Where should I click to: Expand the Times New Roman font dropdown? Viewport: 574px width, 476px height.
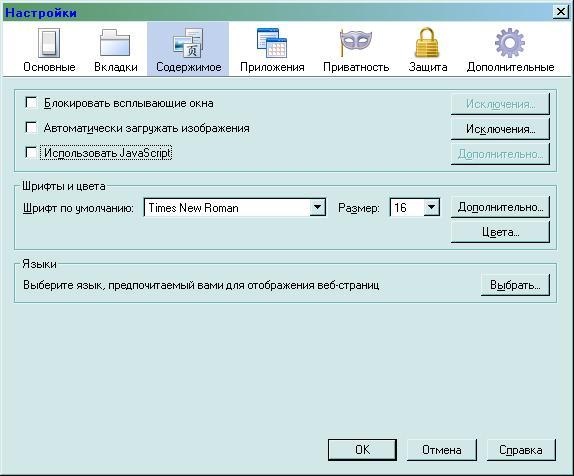[317, 208]
